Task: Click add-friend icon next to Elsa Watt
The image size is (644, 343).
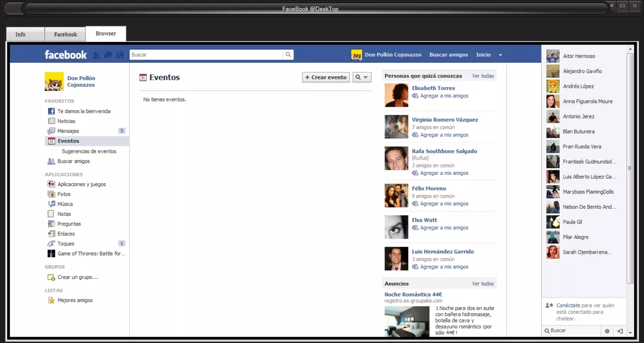Action: pyautogui.click(x=415, y=228)
